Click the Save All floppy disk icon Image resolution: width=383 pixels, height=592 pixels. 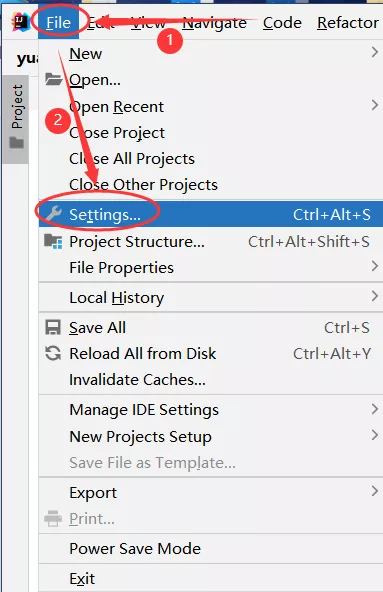tap(53, 327)
